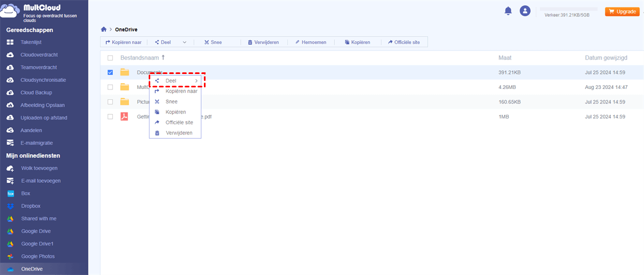Click the Google Photos pinwheel icon
The height and width of the screenshot is (275, 644).
(10, 256)
